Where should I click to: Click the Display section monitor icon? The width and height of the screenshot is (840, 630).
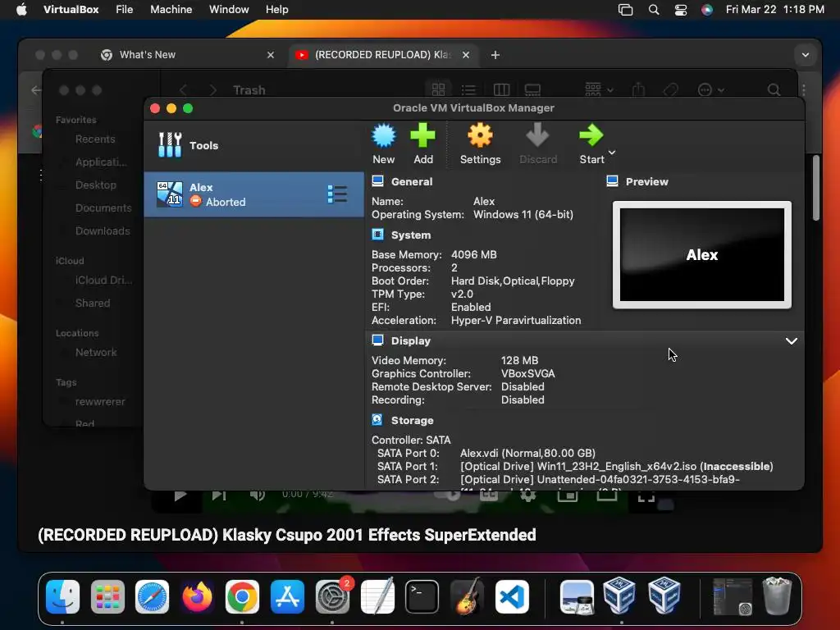tap(377, 340)
